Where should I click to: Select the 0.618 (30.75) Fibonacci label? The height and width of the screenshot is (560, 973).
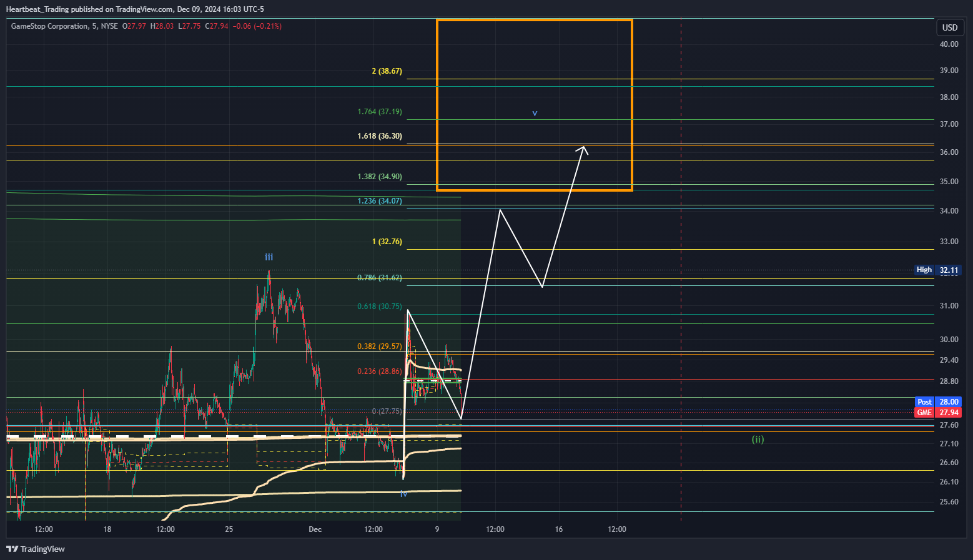click(x=380, y=307)
